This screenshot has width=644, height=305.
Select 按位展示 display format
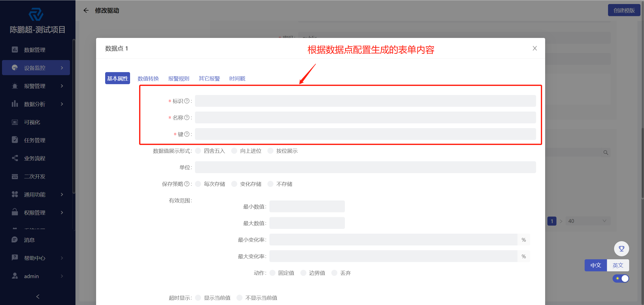click(x=270, y=151)
